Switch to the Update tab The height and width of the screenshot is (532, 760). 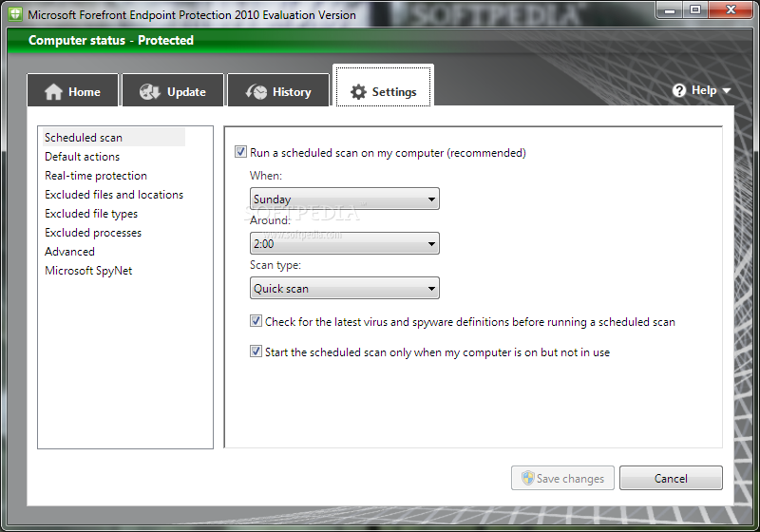pos(173,90)
